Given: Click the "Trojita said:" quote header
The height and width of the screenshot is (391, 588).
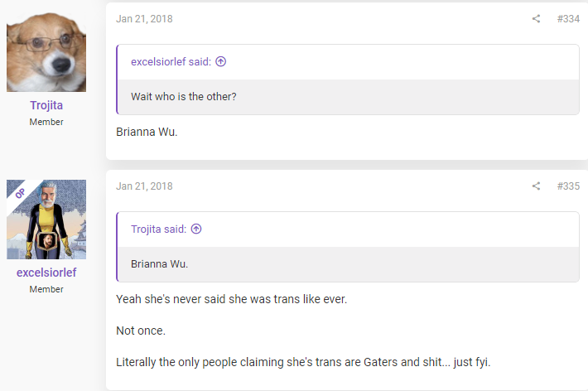Looking at the screenshot, I should click(x=159, y=229).
